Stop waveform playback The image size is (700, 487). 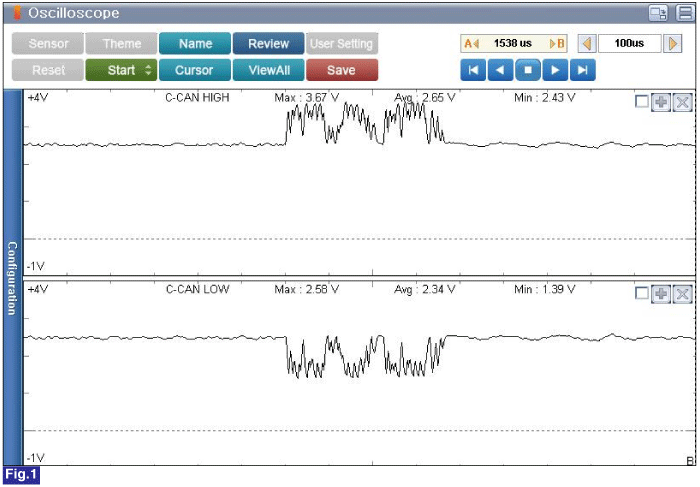[528, 70]
